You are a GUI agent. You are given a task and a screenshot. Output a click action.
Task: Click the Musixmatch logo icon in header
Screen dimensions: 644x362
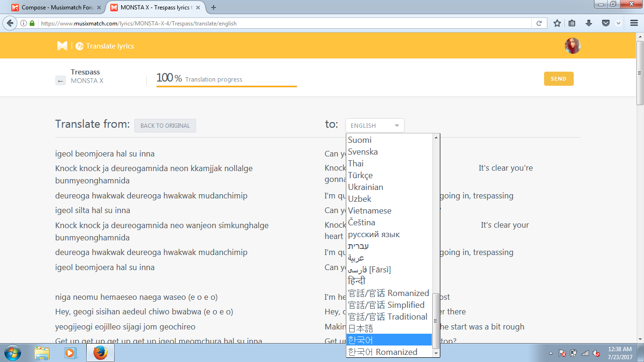click(62, 46)
